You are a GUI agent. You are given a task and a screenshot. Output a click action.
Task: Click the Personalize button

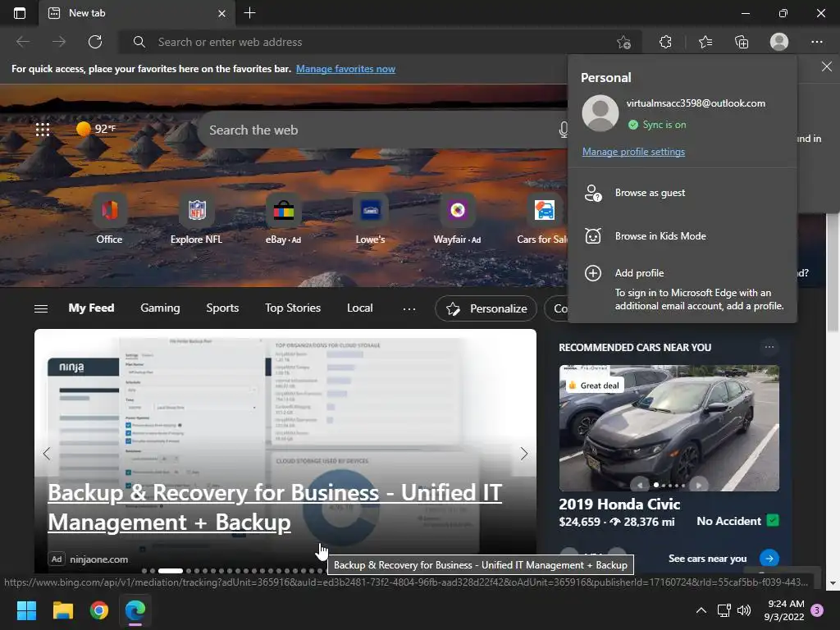click(x=486, y=308)
